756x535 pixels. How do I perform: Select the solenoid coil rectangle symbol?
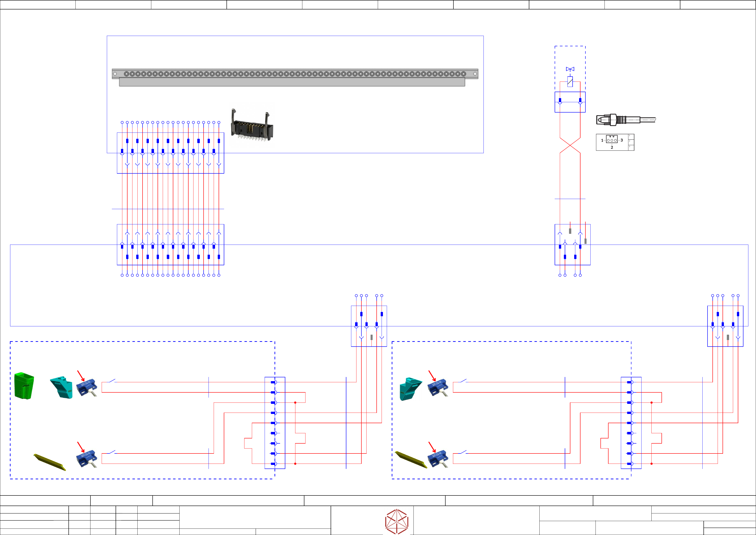(570, 82)
